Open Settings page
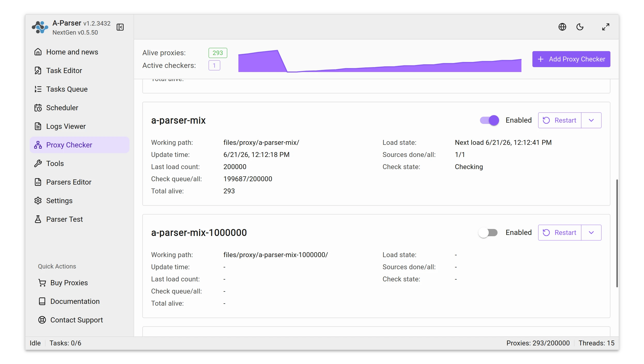 point(80,201)
